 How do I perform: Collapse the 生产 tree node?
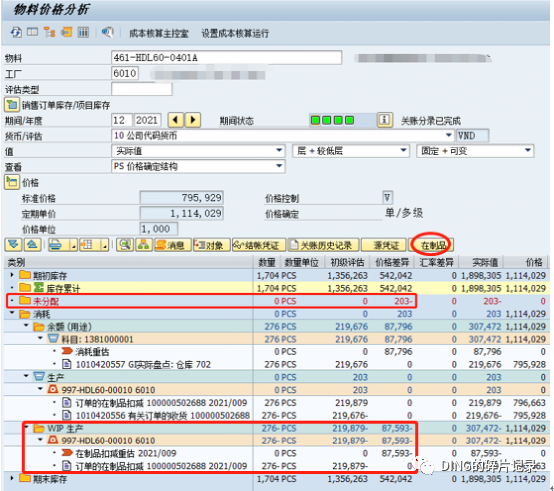pos(26,377)
